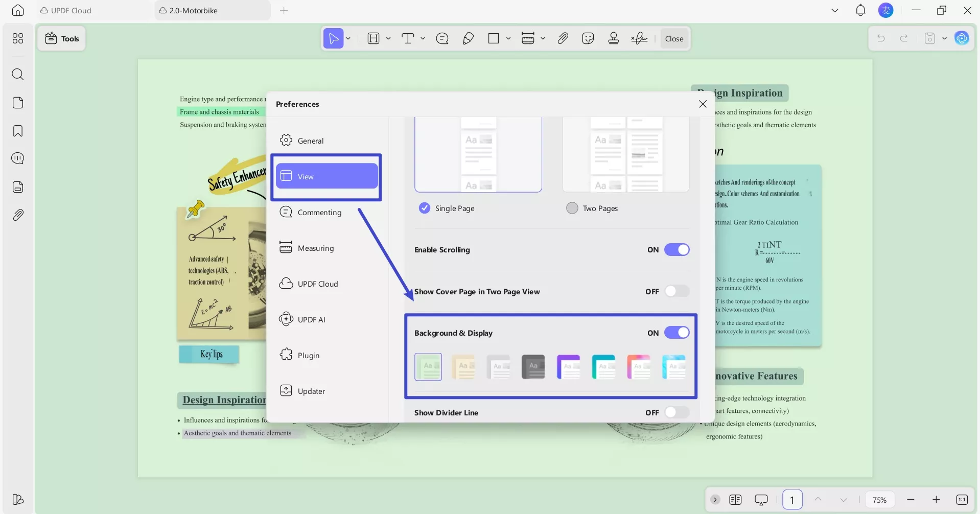980x514 pixels.
Task: Turn off Enable Scrolling switch
Action: pyautogui.click(x=676, y=250)
